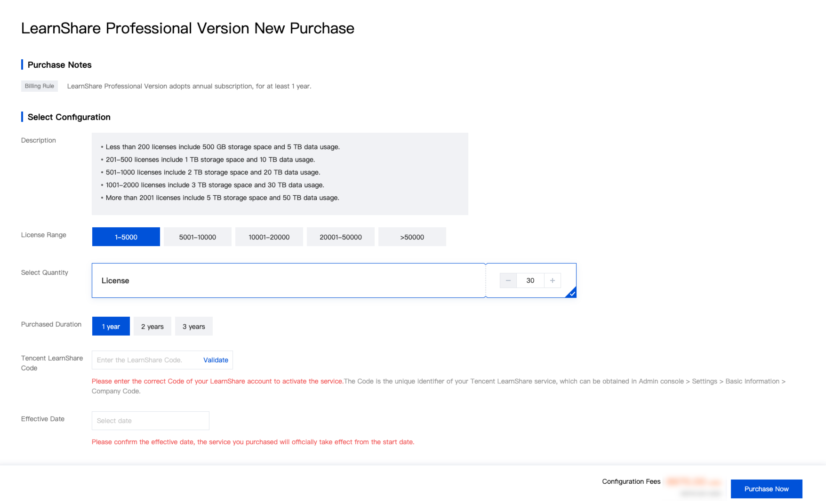
Task: Click the quantity value showing 30
Action: (x=530, y=280)
